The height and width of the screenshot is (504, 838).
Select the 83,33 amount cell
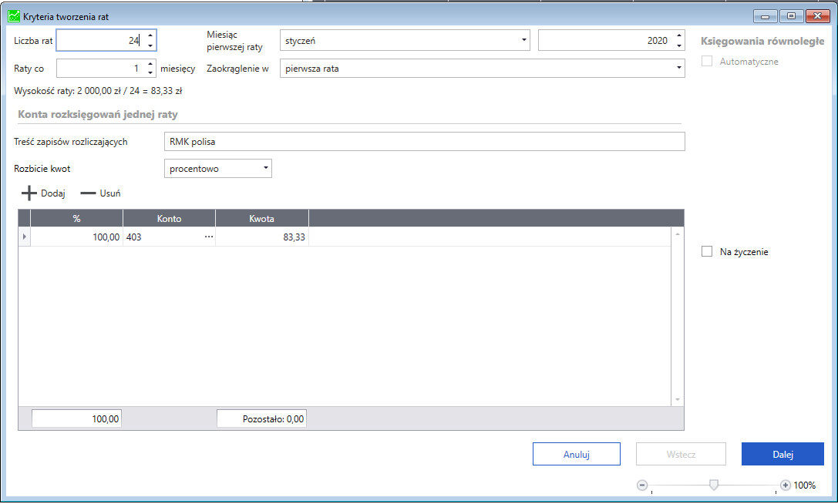pos(262,237)
